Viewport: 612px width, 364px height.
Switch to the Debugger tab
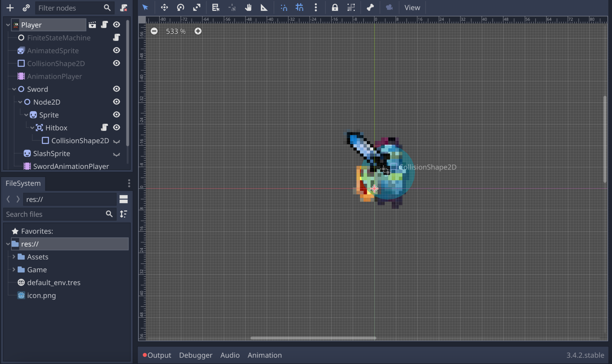pos(196,355)
